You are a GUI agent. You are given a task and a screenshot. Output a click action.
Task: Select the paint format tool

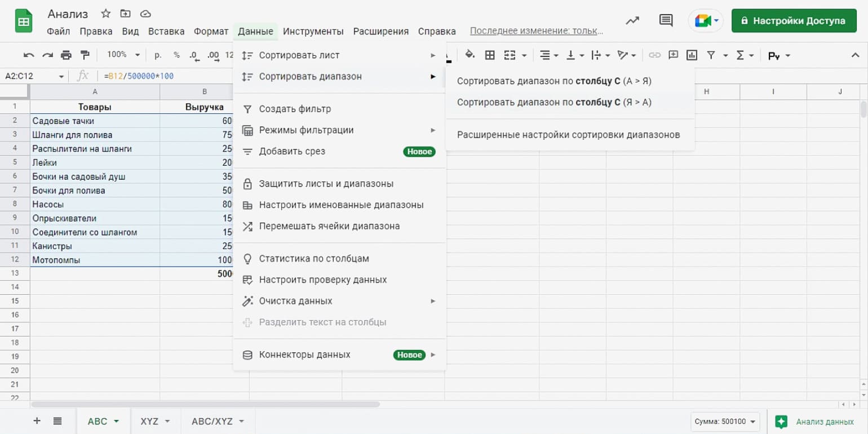[85, 55]
